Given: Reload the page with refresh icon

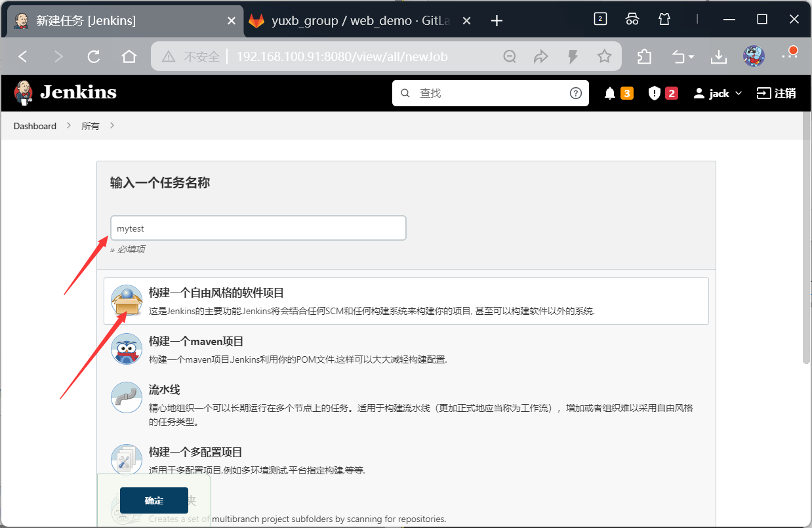Looking at the screenshot, I should coord(94,56).
